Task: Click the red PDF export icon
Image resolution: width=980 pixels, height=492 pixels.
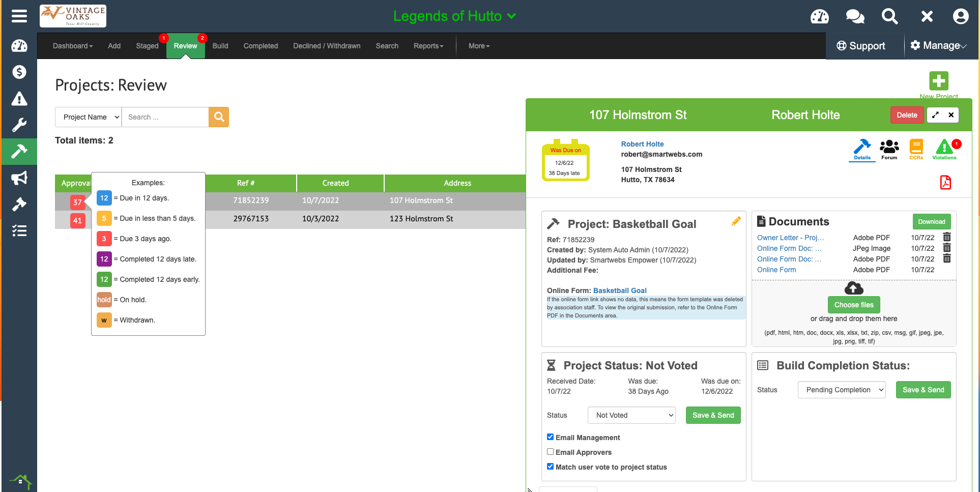Action: point(945,182)
